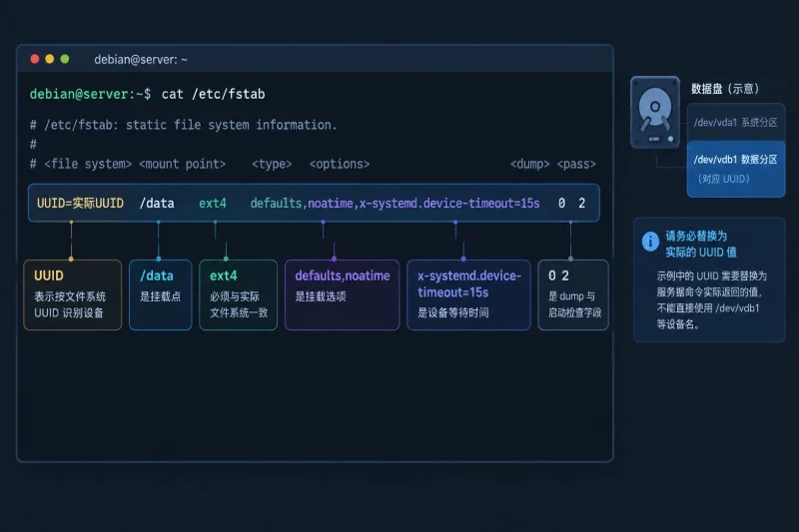The image size is (799, 532).
Task: Click UUID=实际UUID in the fstab line
Action: [x=80, y=204]
